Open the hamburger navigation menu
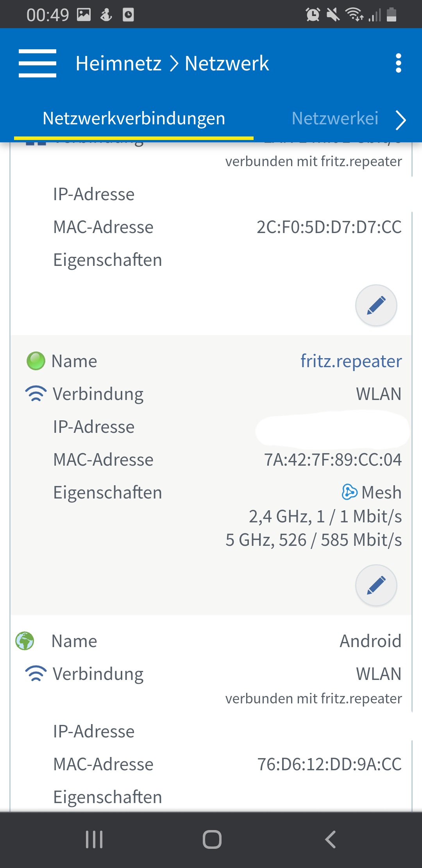 tap(38, 63)
